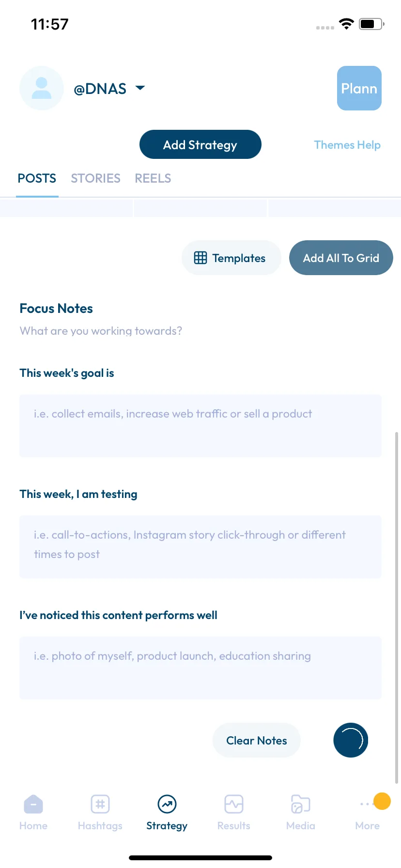Viewport: 401px width, 868px height.
Task: Tap the profile avatar icon
Action: click(42, 88)
